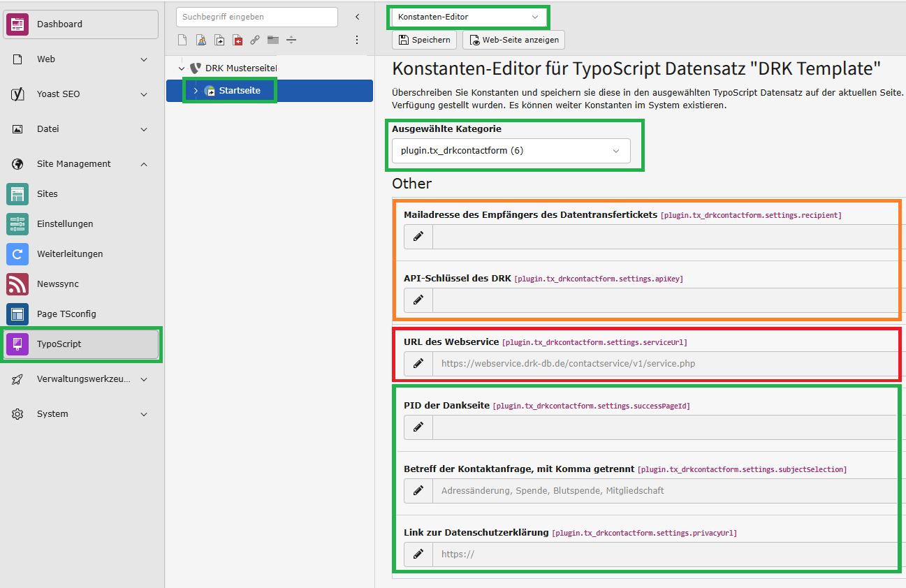
Task: Click Speichern to save constants
Action: [x=424, y=40]
